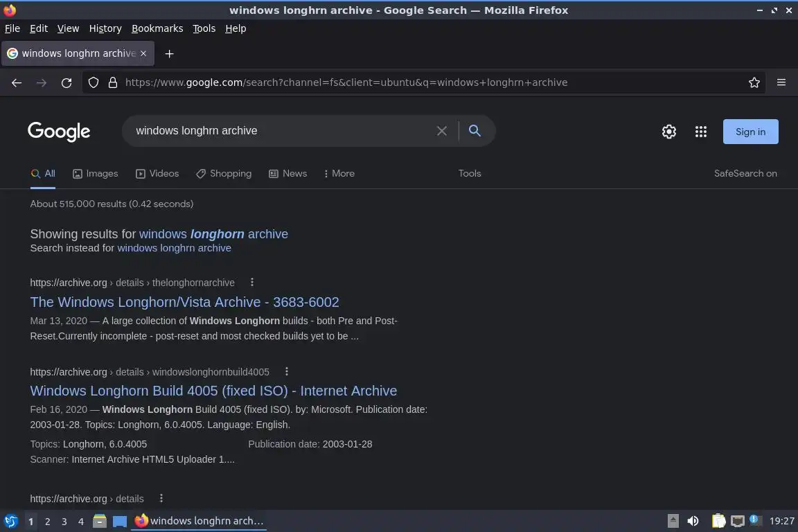Image resolution: width=798 pixels, height=532 pixels.
Task: Show the desktop from the taskbar
Action: click(x=120, y=521)
